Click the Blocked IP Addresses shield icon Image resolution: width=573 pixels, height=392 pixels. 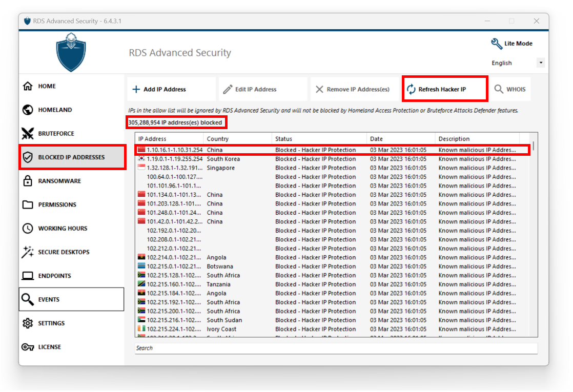[28, 157]
